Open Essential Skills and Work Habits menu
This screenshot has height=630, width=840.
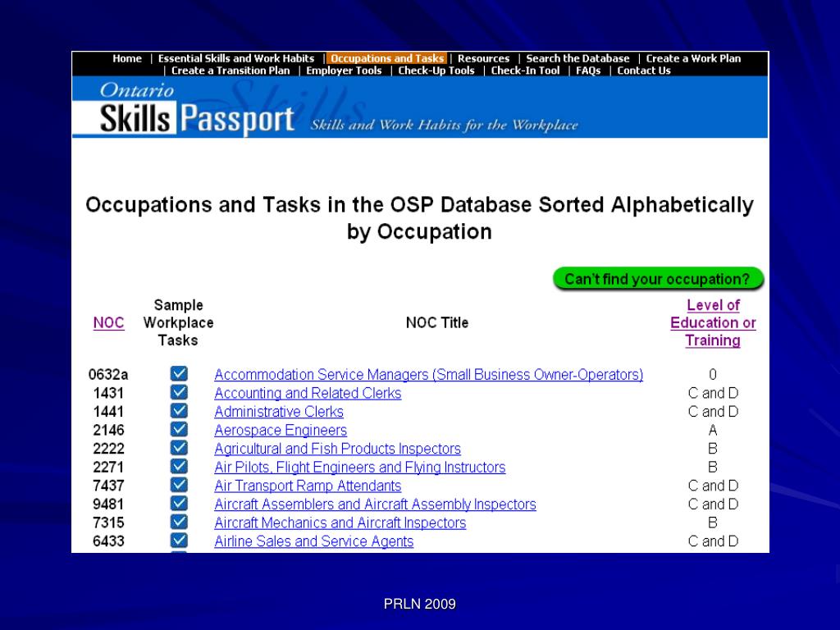tap(235, 58)
